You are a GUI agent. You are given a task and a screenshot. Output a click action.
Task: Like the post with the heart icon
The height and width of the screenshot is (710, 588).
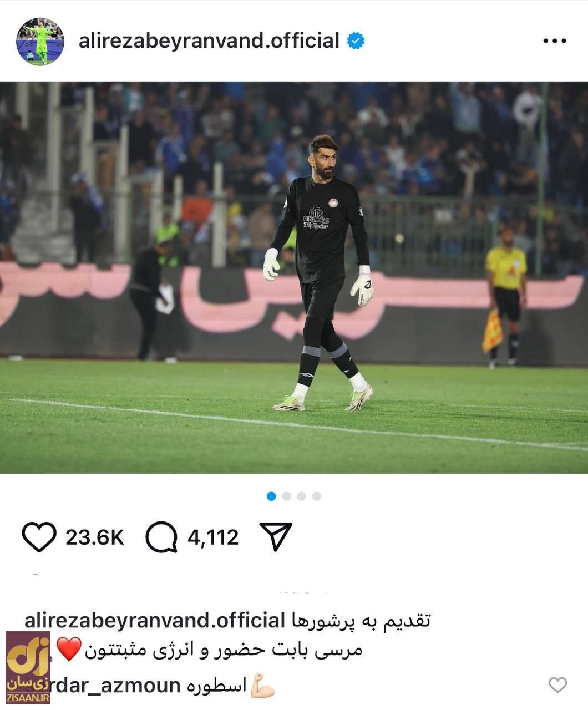39,537
